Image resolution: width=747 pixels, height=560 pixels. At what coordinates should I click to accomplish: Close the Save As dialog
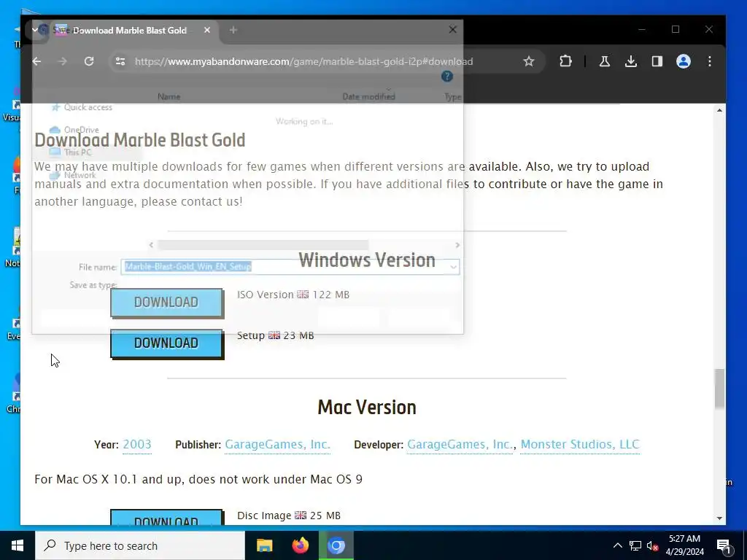point(452,29)
